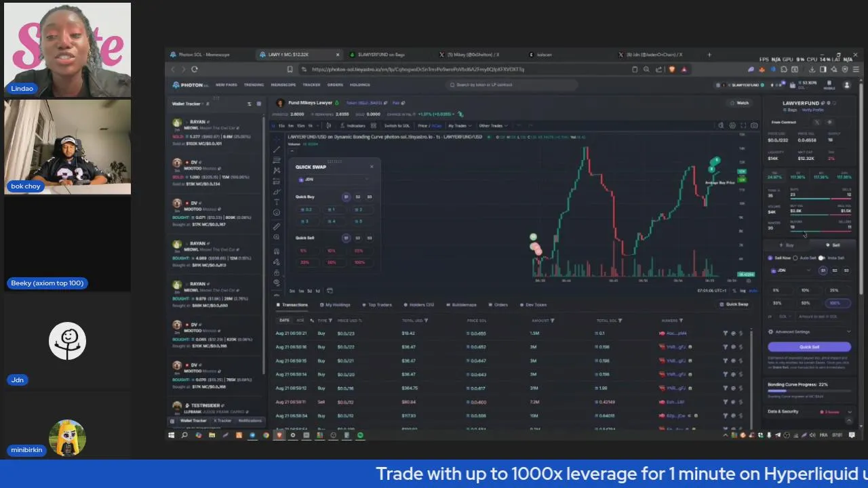
Task: Open JDN wallet dropdown in sell panel
Action: (x=790, y=270)
